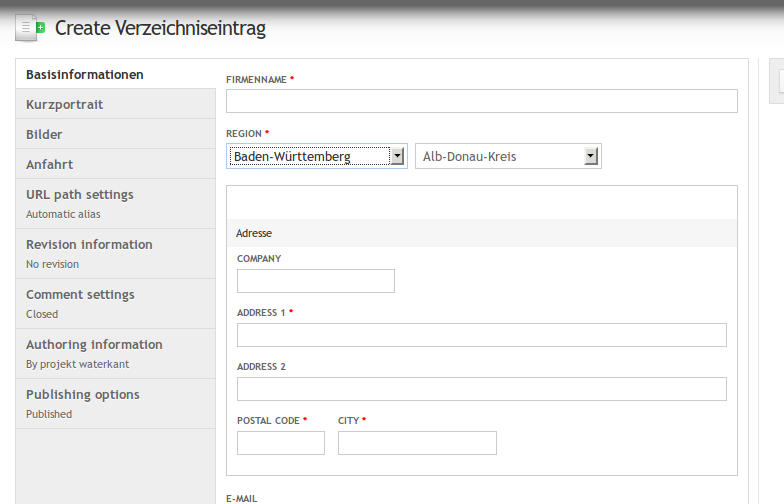Select the Address 2 text box
Image resolution: width=784 pixels, height=504 pixels.
481,389
